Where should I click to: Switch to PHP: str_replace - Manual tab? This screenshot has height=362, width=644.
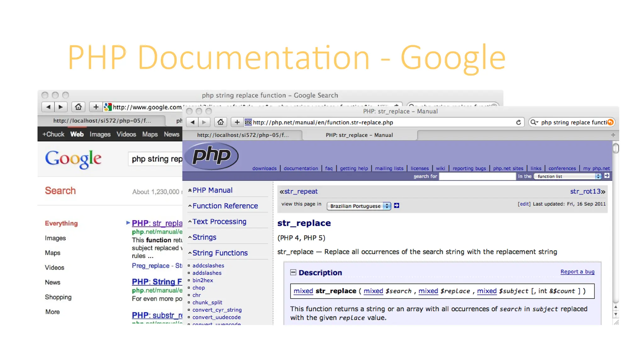tap(359, 135)
